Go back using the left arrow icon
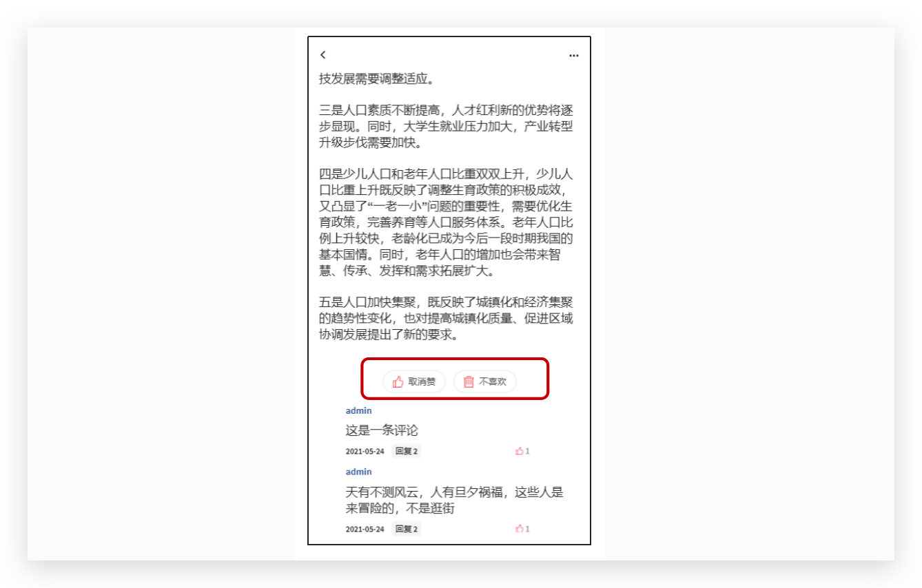 [323, 55]
